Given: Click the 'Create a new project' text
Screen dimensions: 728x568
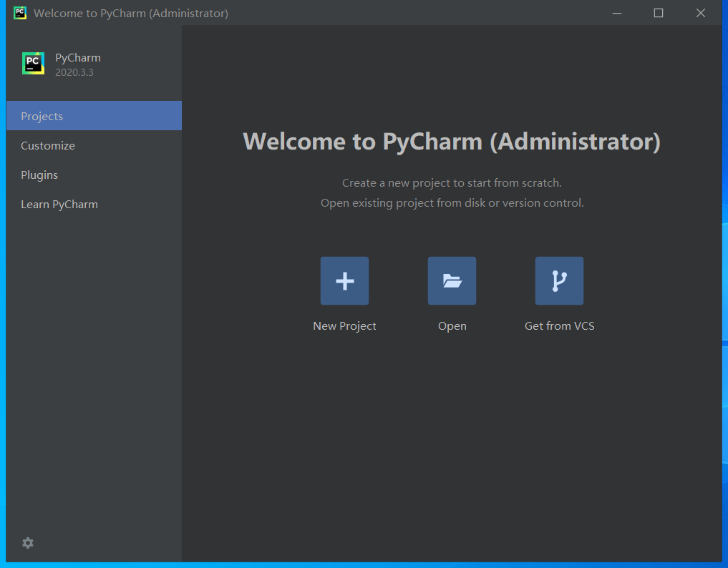Looking at the screenshot, I should tap(452, 183).
